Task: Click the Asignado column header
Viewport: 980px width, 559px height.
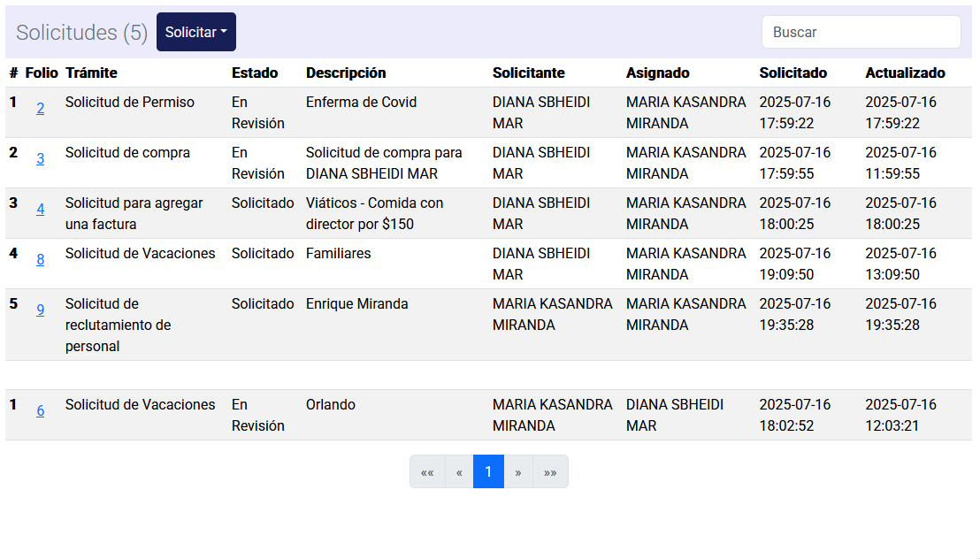Action: pyautogui.click(x=658, y=73)
